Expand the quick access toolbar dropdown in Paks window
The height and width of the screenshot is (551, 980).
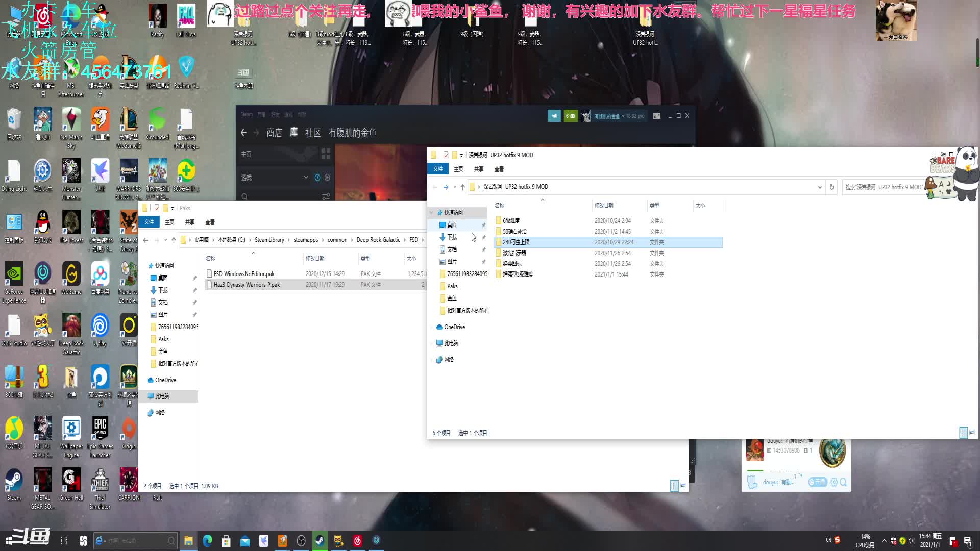pyautogui.click(x=173, y=208)
